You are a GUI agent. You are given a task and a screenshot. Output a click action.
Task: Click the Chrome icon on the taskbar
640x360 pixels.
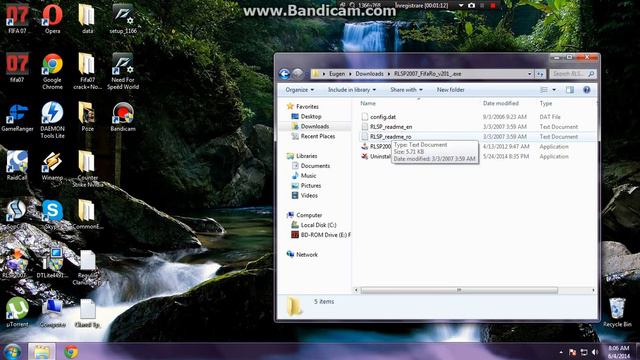71,351
